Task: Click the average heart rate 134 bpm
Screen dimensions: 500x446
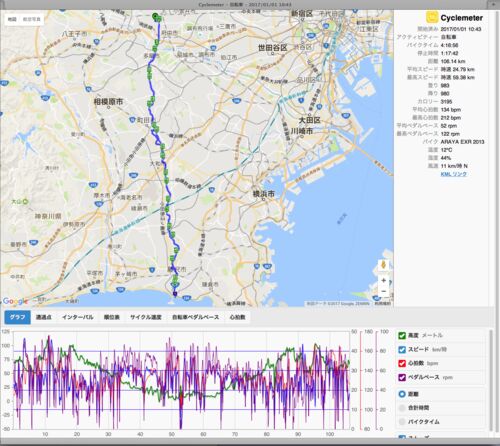Action: point(451,110)
